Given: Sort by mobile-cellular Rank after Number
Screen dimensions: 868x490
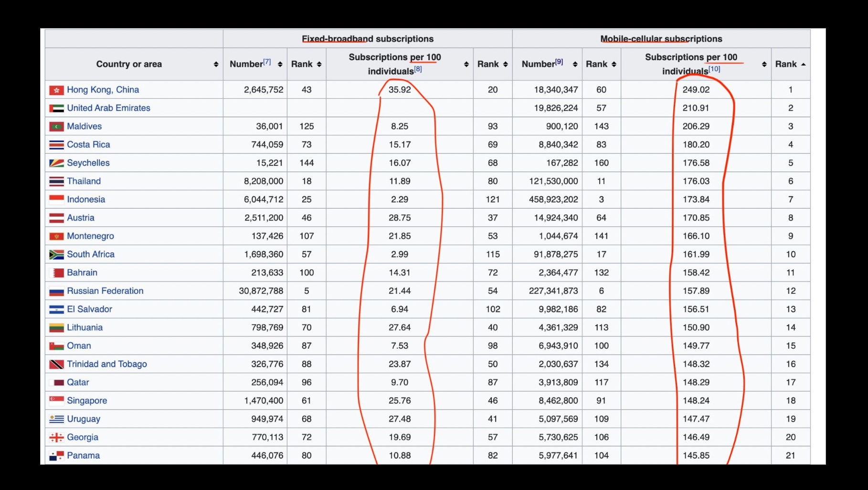Looking at the screenshot, I should click(614, 64).
